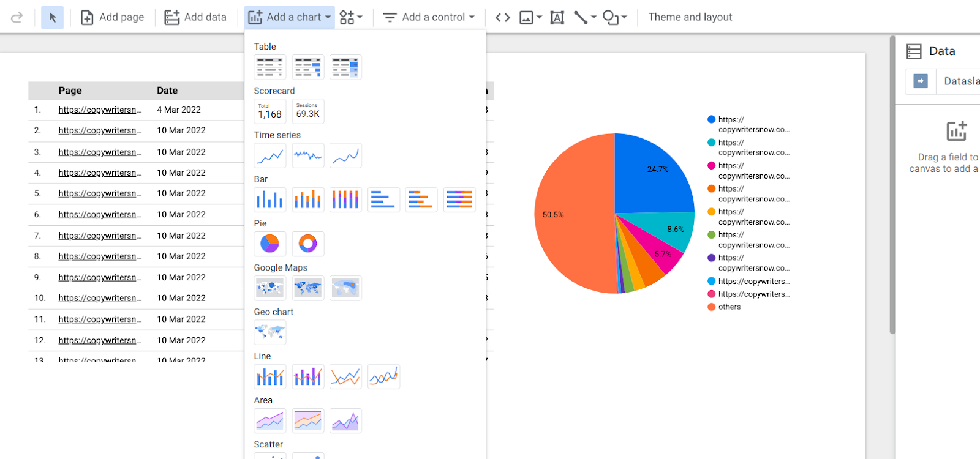Open the image insert dropdown
The width and height of the screenshot is (980, 459).
530,17
